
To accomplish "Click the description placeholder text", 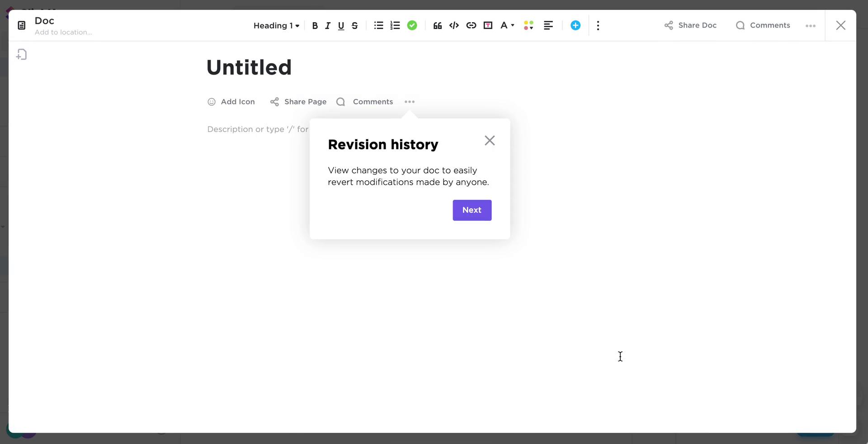I will click(258, 129).
